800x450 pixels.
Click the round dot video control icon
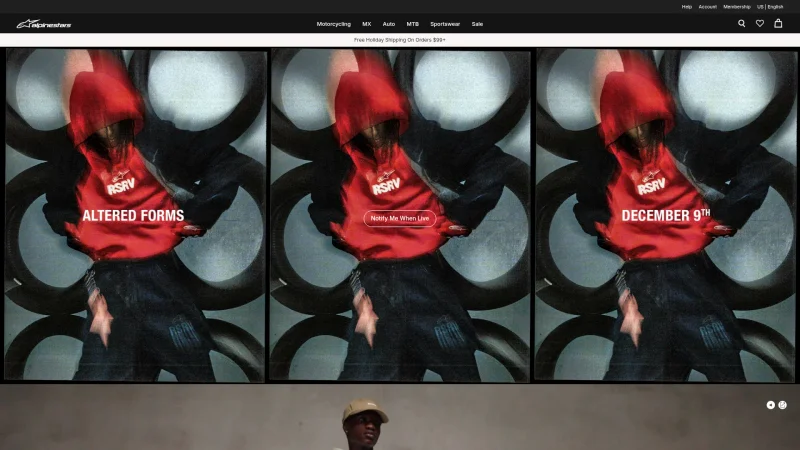(770, 405)
